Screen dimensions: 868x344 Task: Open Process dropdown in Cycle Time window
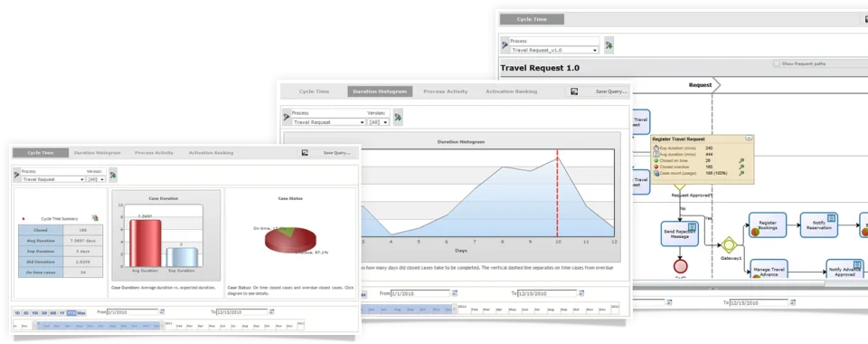pos(53,179)
